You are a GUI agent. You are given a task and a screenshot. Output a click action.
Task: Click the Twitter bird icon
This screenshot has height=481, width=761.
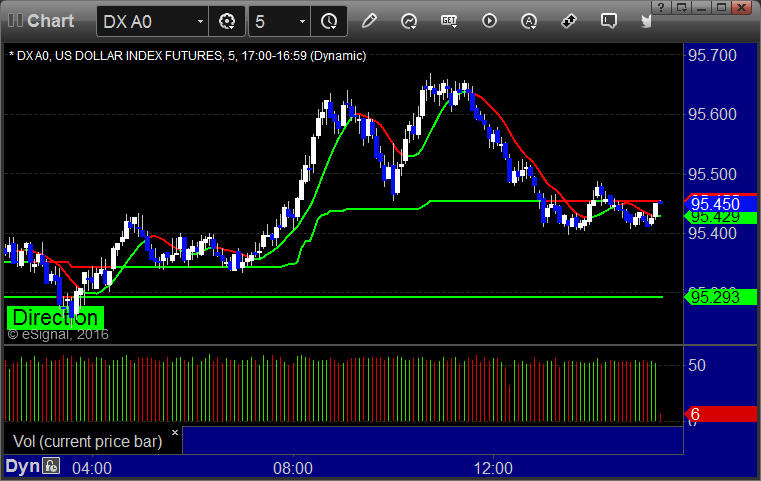[646, 21]
